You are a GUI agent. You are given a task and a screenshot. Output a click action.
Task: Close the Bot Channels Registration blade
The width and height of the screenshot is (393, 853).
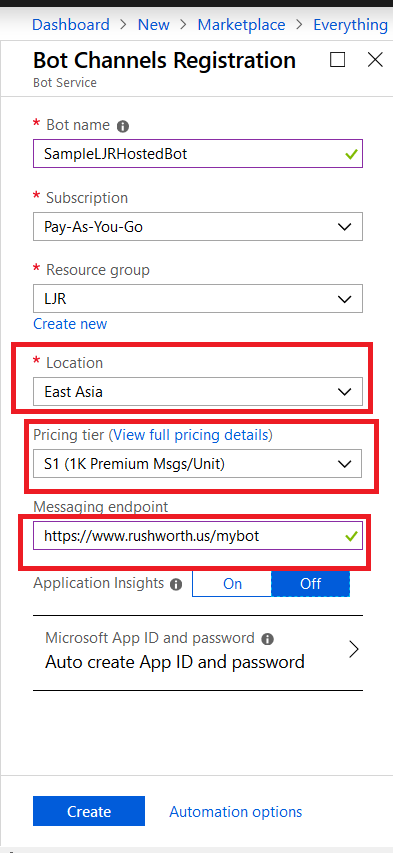(375, 59)
